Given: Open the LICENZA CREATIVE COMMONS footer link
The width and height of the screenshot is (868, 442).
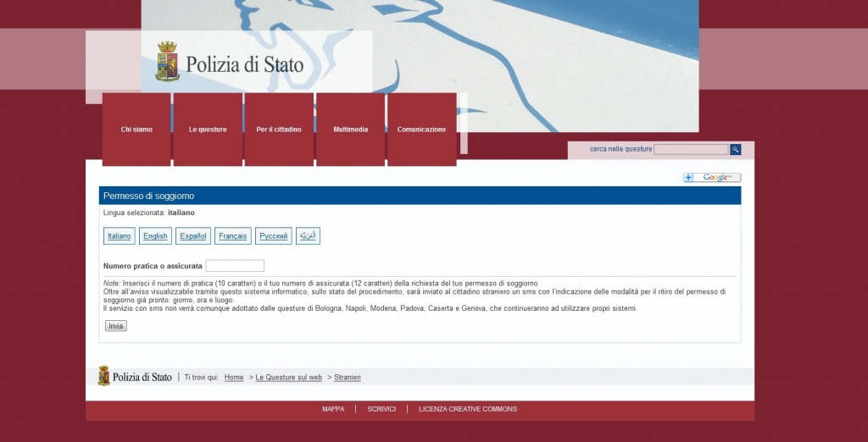Looking at the screenshot, I should (x=468, y=409).
